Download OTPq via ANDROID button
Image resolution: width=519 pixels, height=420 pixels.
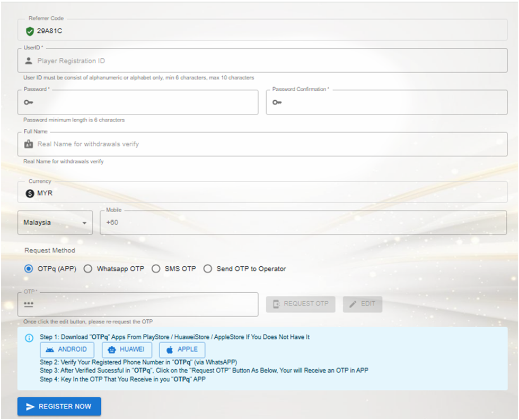click(x=67, y=349)
